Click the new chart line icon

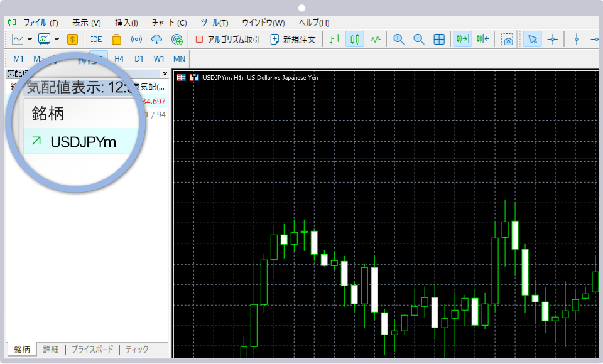18,39
